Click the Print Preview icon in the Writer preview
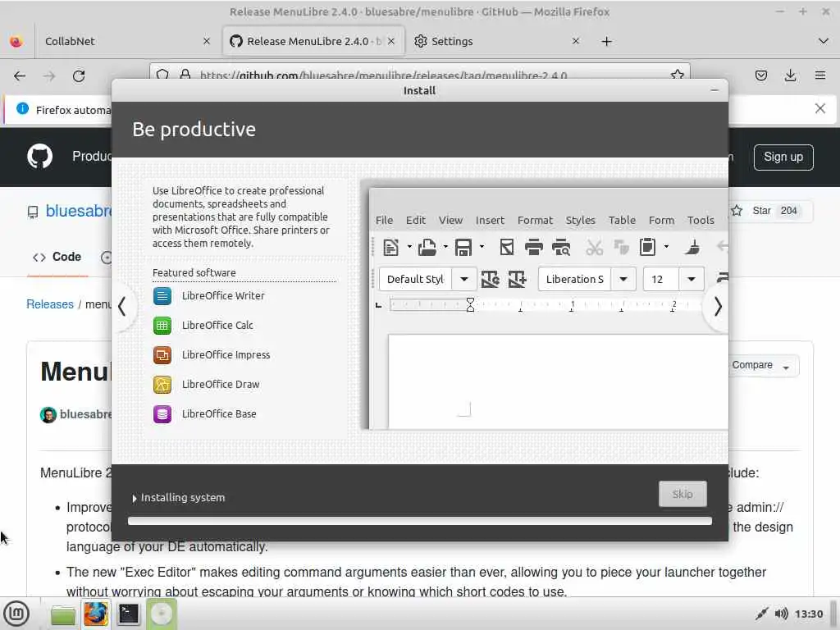 point(561,247)
